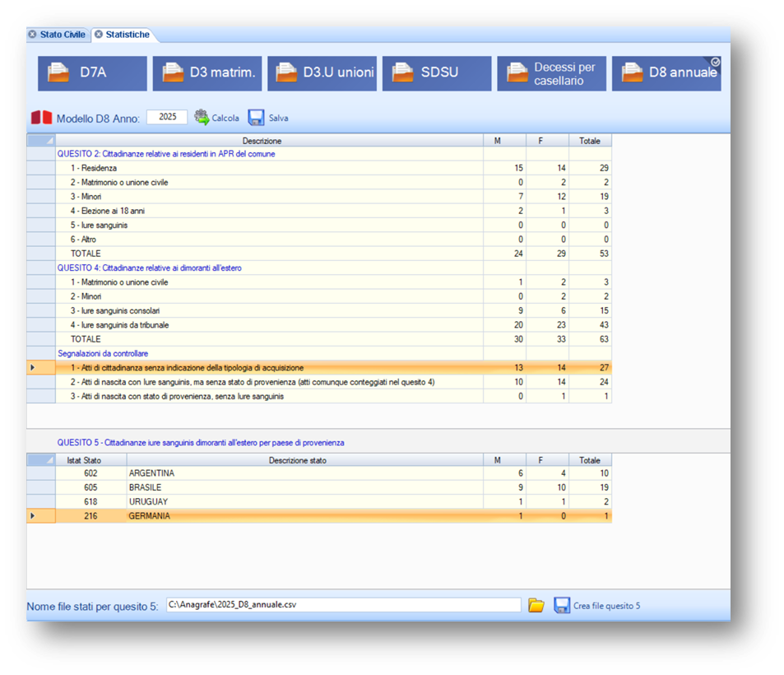
Task: Click the quesito 5 file path field
Action: pyautogui.click(x=343, y=605)
